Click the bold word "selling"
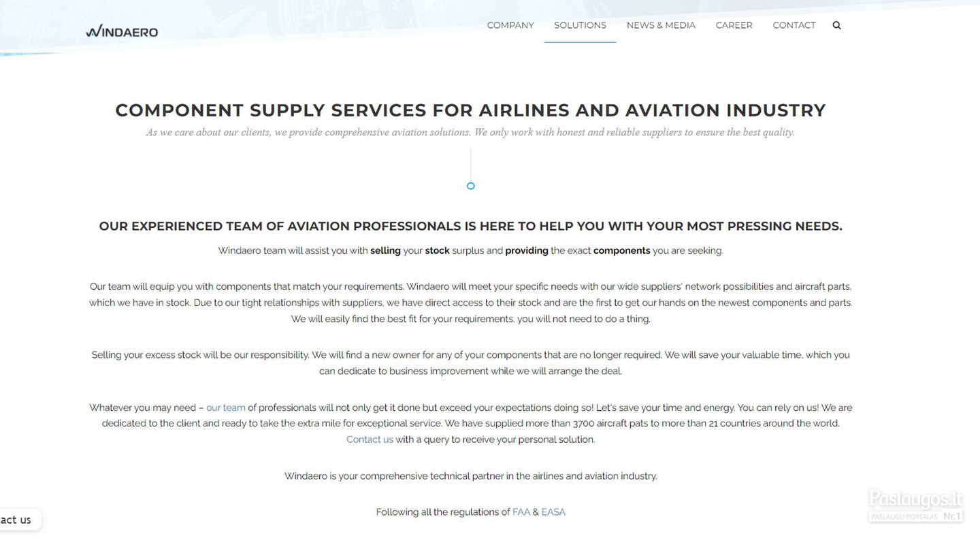The height and width of the screenshot is (538, 980). (385, 250)
